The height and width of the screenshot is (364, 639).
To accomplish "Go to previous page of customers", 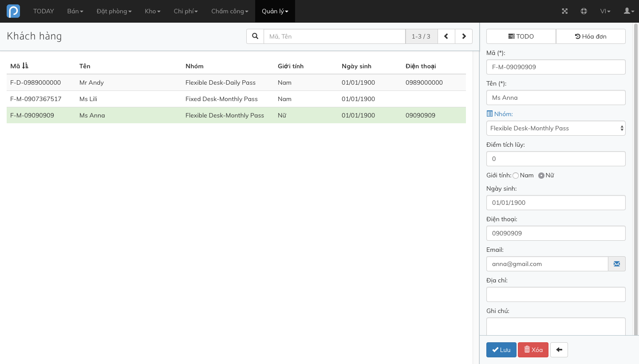I will [446, 36].
